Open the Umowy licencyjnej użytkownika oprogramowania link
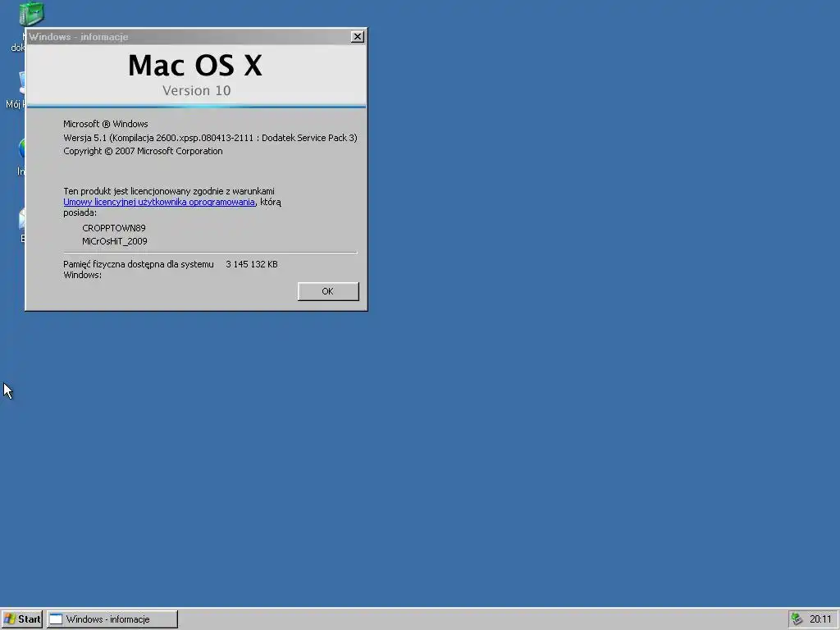Screen dimensions: 840x630 coord(159,202)
